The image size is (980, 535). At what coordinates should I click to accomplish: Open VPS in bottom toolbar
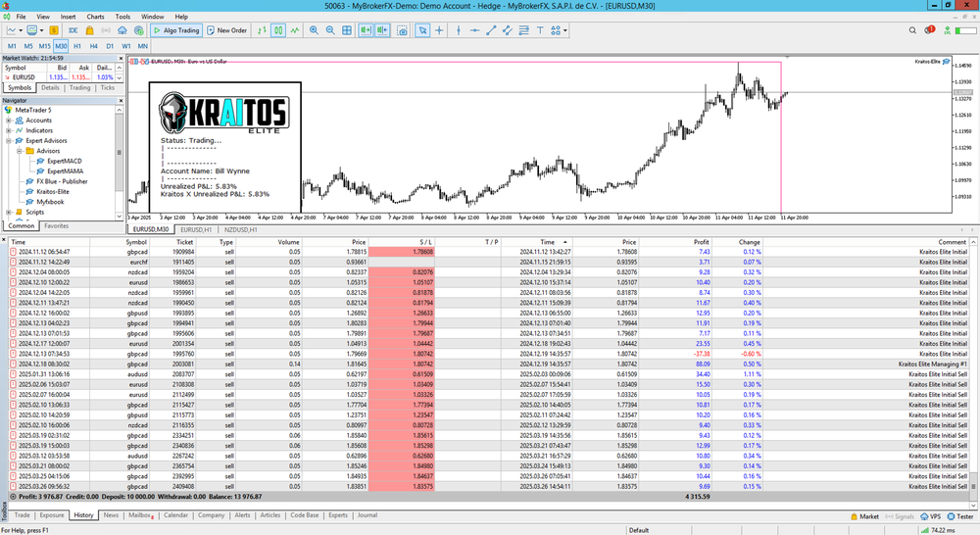(x=931, y=516)
